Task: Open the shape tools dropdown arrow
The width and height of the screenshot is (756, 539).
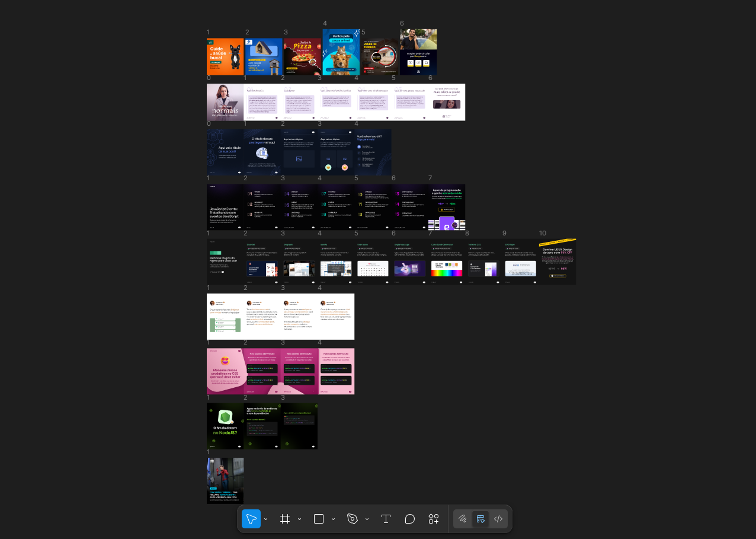Action: 333,519
